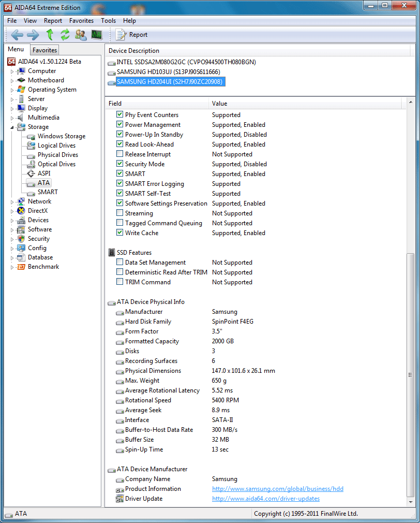
Task: Open the Report menu
Action: [x=53, y=21]
